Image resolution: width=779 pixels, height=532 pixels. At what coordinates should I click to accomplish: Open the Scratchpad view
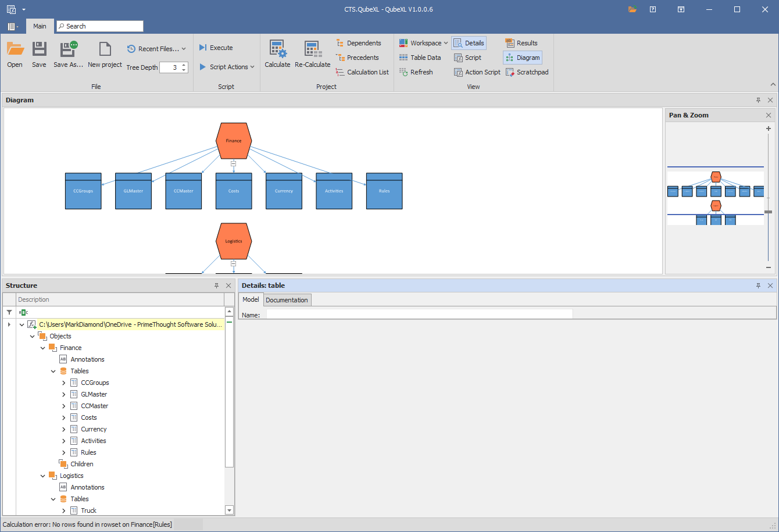(527, 72)
